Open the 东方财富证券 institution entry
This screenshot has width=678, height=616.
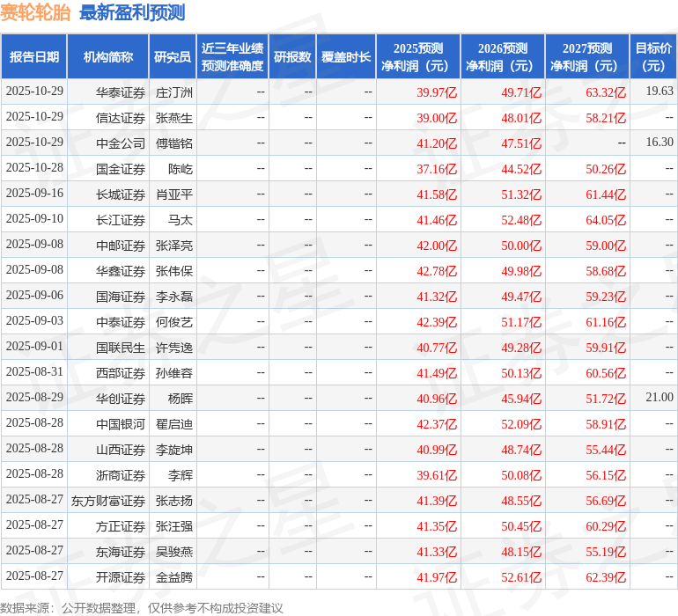tap(108, 501)
